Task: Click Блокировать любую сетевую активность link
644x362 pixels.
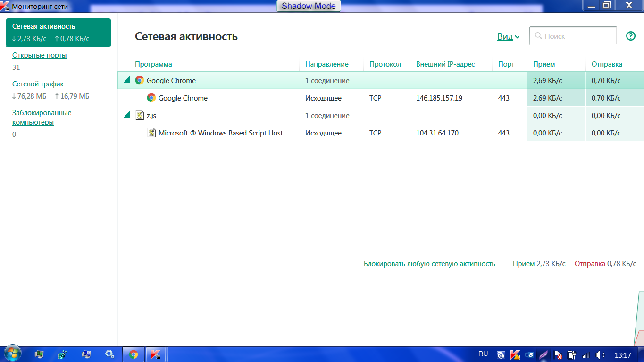Action: click(x=429, y=264)
